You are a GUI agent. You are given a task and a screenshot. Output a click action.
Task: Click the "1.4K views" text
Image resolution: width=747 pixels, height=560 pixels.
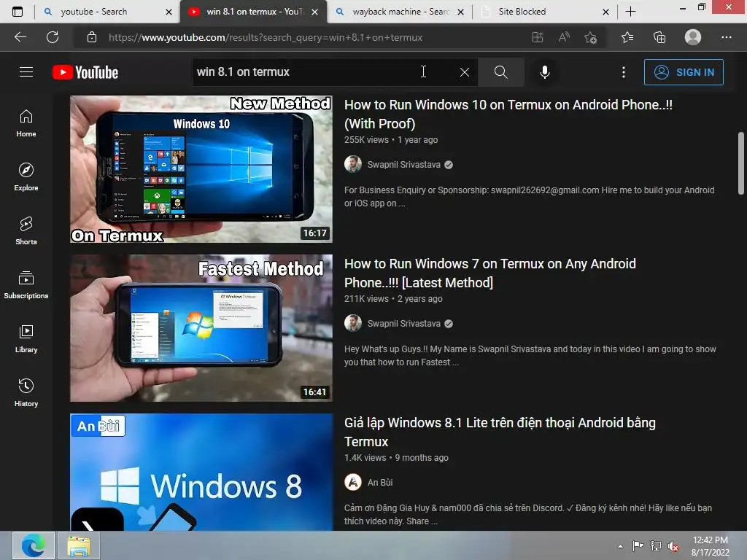tap(365, 458)
